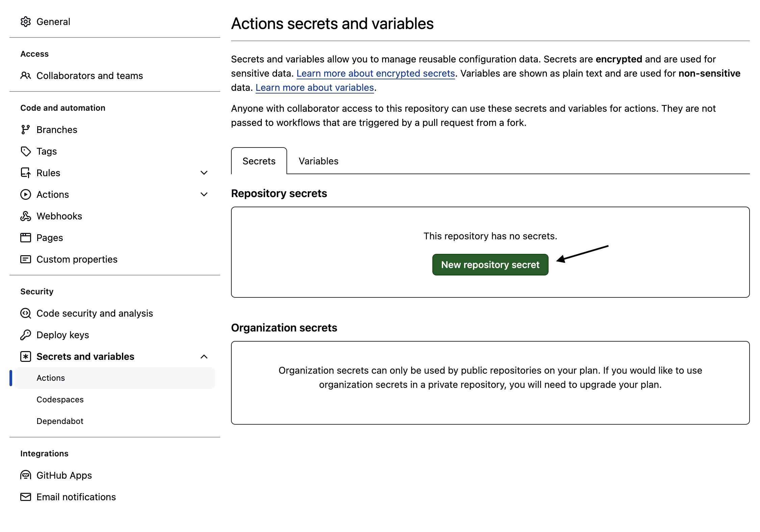Select Dependabot under Secrets and variables

coord(60,421)
